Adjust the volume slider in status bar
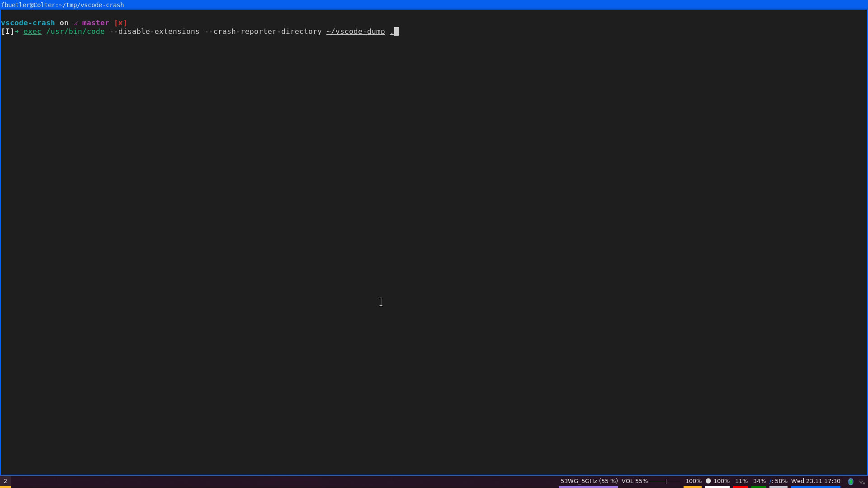Viewport: 868px width, 488px height. coord(665,481)
